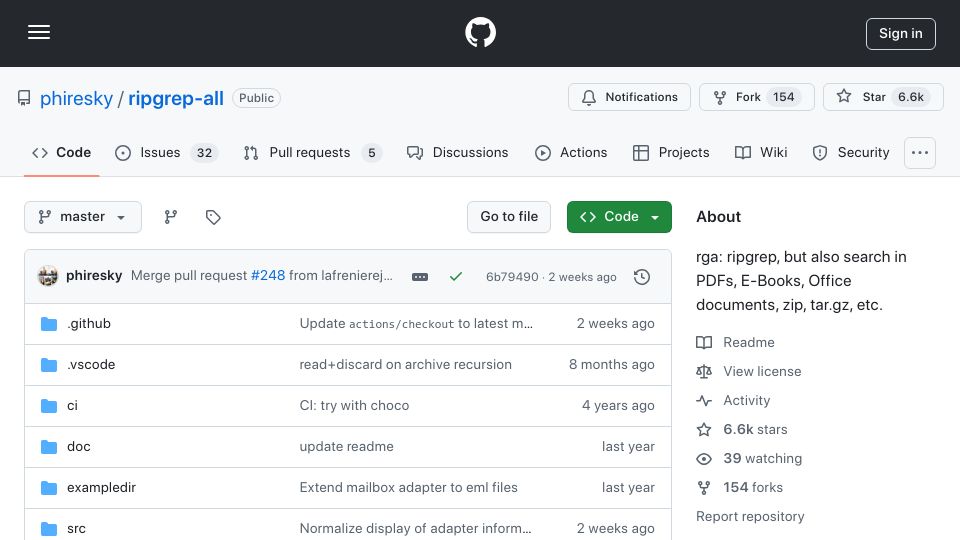Click the green check status icon
960x540 pixels.
tap(456, 277)
